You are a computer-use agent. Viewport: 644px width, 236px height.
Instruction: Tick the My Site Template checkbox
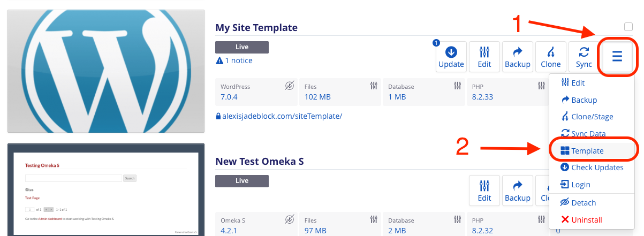pos(628,27)
